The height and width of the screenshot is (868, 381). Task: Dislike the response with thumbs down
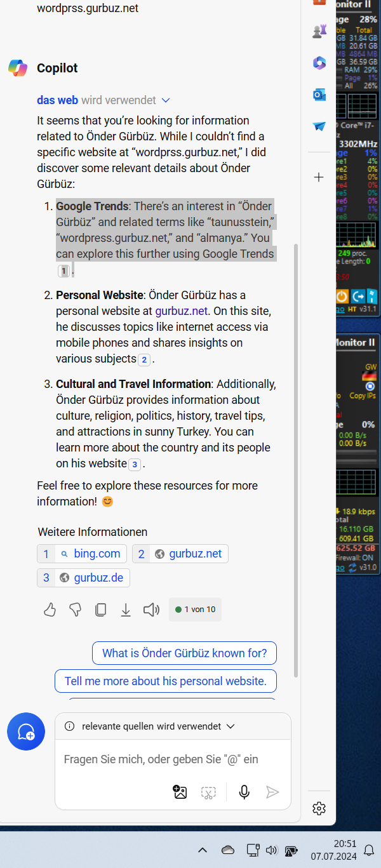click(x=75, y=610)
